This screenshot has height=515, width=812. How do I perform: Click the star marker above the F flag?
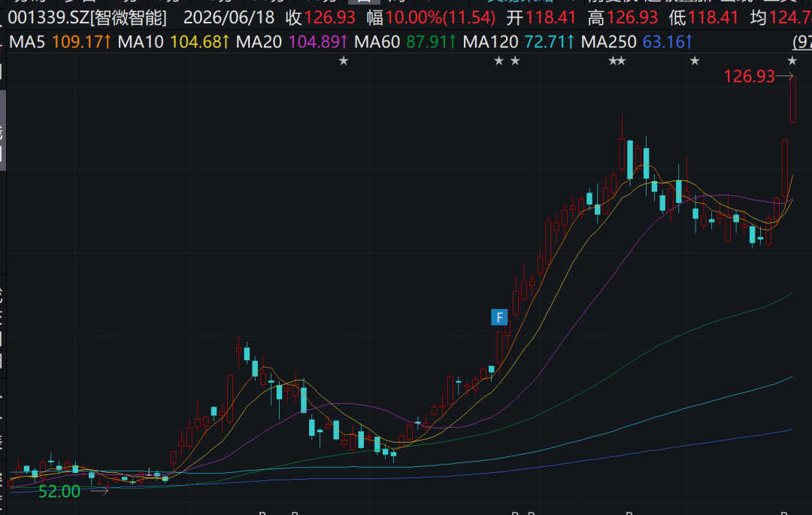point(498,61)
